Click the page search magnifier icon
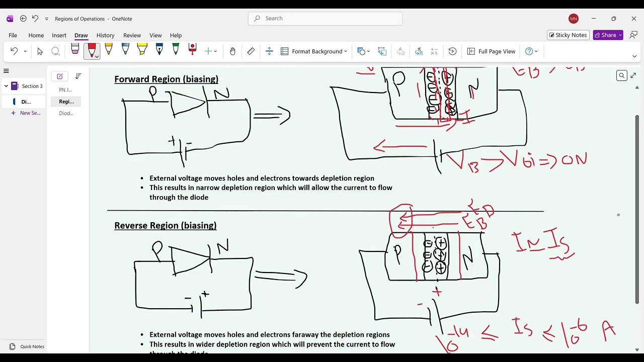The width and height of the screenshot is (644, 362). (x=622, y=75)
